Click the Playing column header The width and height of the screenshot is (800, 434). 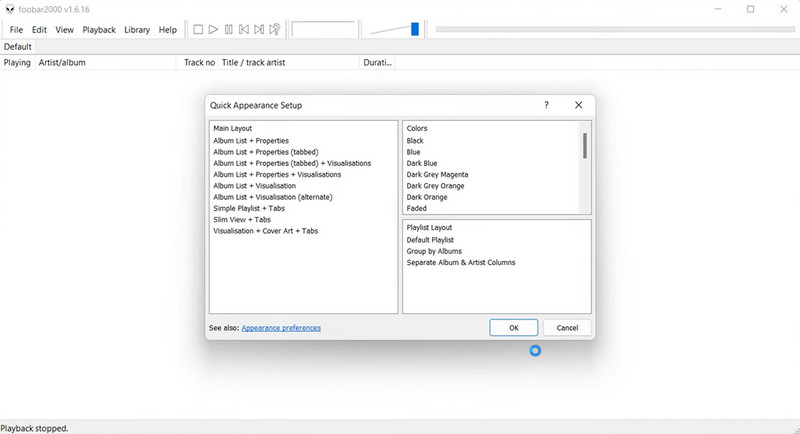(17, 63)
